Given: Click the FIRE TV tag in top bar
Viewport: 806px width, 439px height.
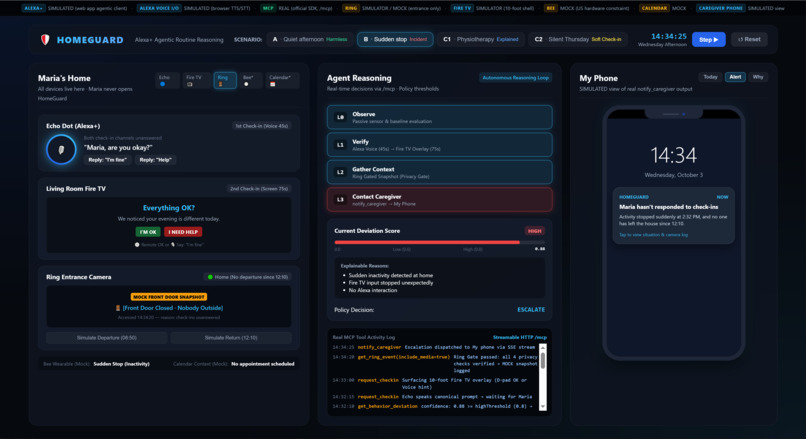Looking at the screenshot, I should [462, 8].
